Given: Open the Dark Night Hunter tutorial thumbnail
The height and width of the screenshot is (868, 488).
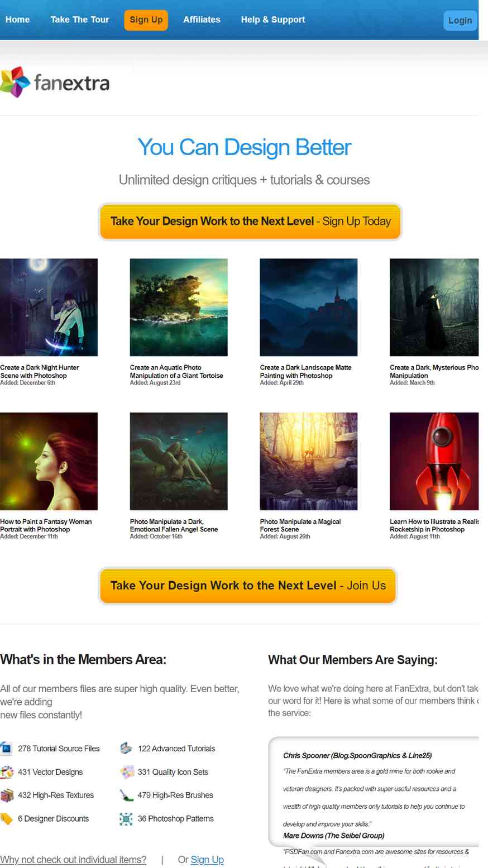Looking at the screenshot, I should click(49, 307).
